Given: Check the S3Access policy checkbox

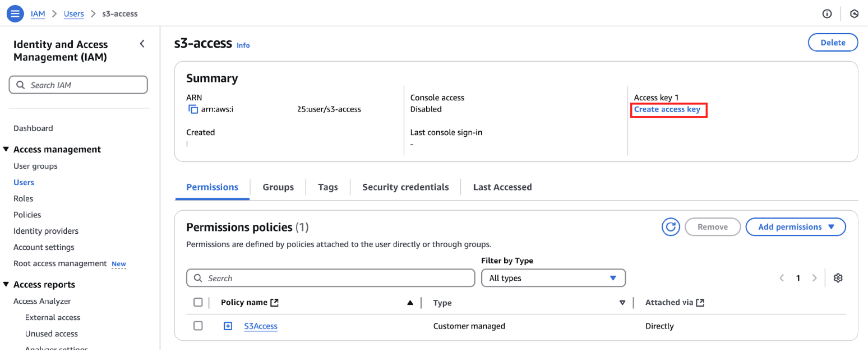Looking at the screenshot, I should pyautogui.click(x=198, y=326).
